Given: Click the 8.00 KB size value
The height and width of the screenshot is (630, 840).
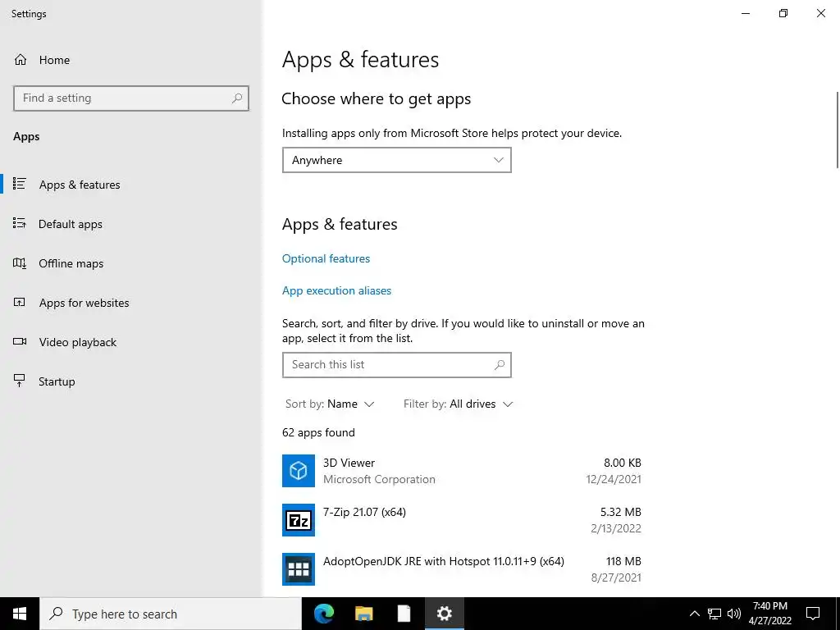Looking at the screenshot, I should click(x=622, y=463).
